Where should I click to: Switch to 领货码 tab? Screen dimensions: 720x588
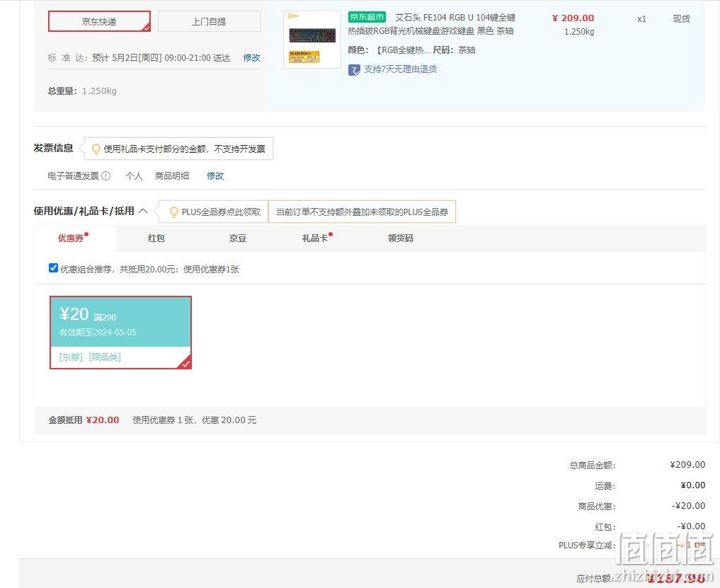pyautogui.click(x=401, y=238)
